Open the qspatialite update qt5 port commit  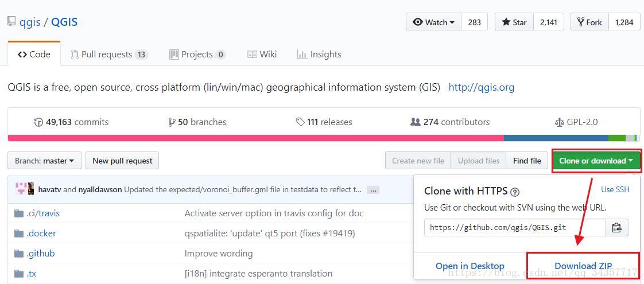click(x=270, y=234)
